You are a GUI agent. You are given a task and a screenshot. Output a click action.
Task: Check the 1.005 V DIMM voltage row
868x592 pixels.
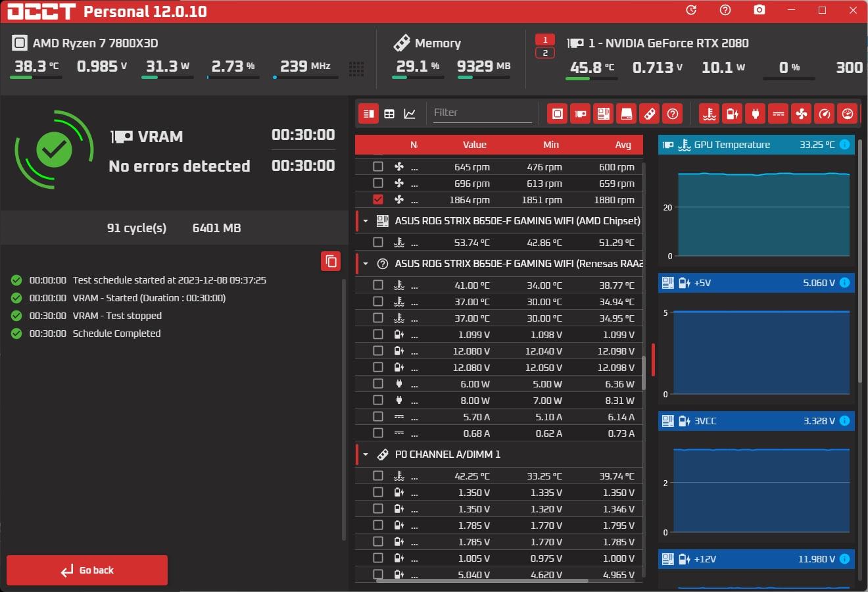(x=378, y=558)
